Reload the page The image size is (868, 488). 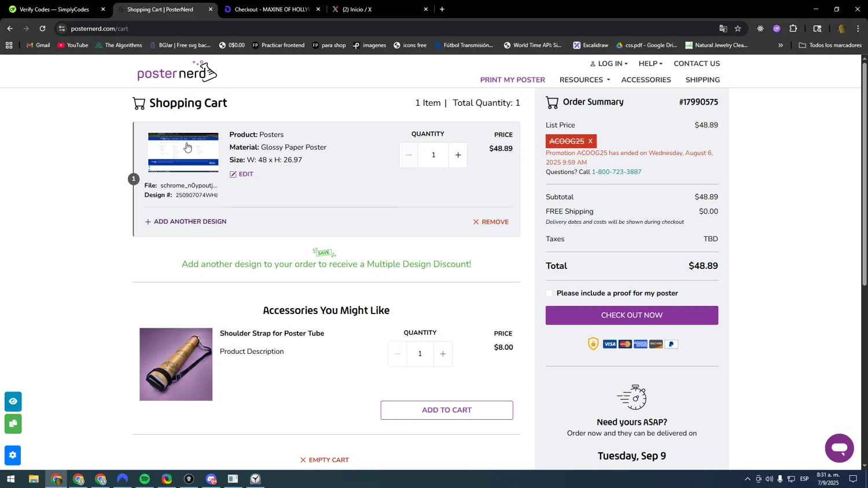42,28
